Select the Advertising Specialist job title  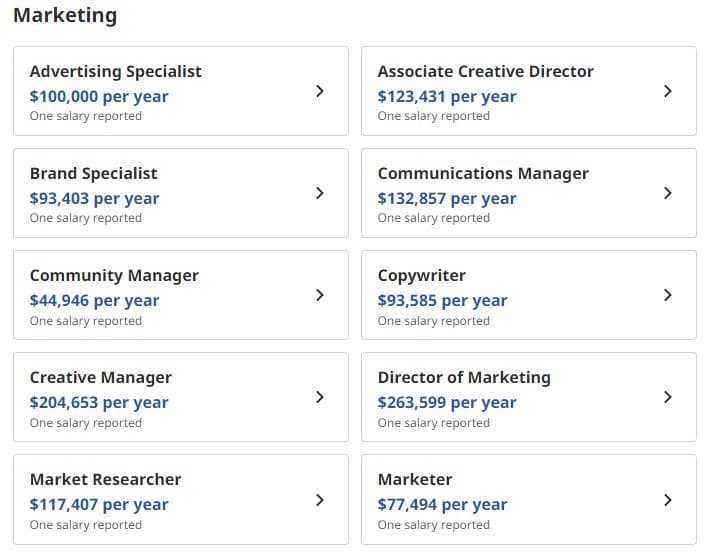[116, 71]
